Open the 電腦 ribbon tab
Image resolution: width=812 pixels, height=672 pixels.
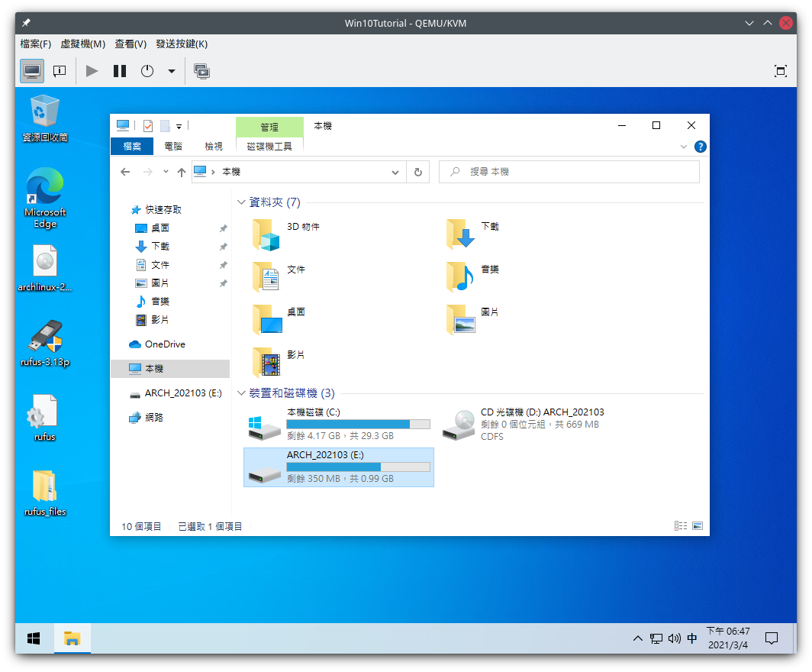point(173,147)
